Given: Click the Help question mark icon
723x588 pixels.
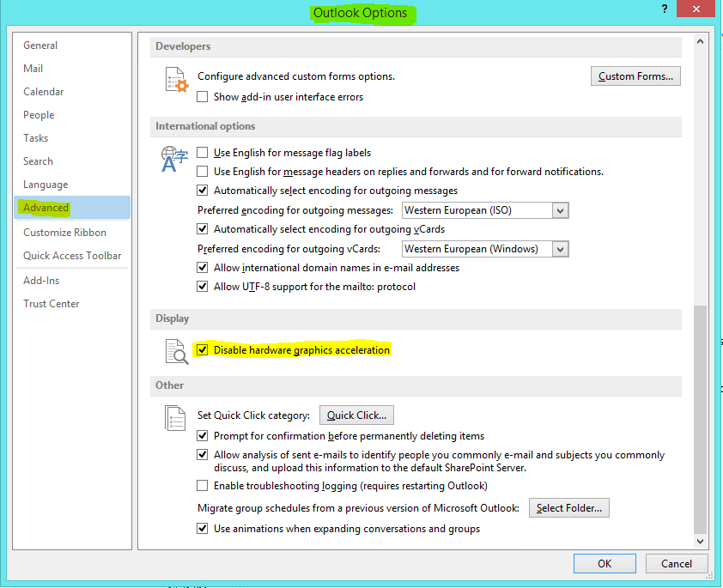Looking at the screenshot, I should point(664,9).
